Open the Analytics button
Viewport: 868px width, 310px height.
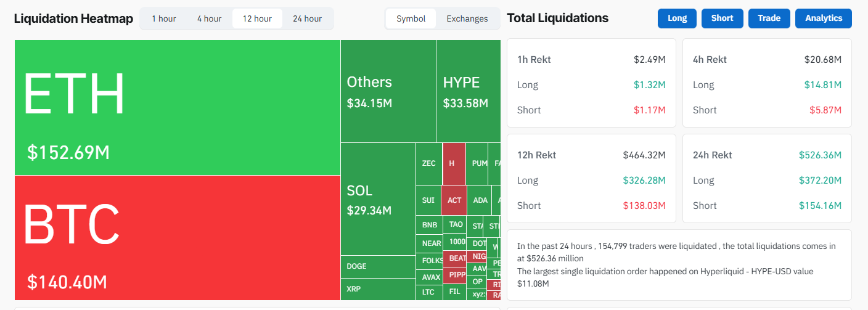tap(823, 18)
